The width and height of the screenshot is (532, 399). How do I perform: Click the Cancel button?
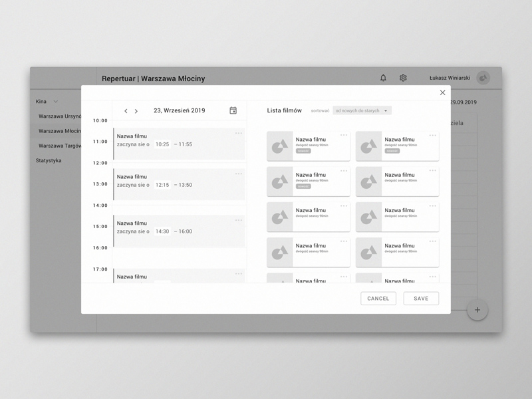(x=378, y=299)
